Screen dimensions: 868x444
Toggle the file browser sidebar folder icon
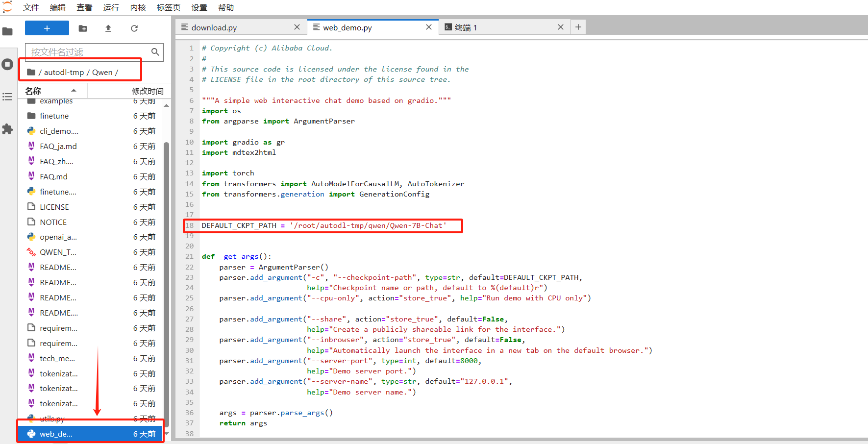point(7,32)
